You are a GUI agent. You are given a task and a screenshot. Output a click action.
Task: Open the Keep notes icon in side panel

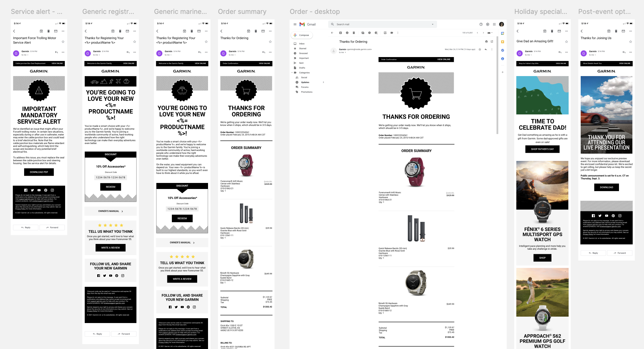tap(503, 42)
